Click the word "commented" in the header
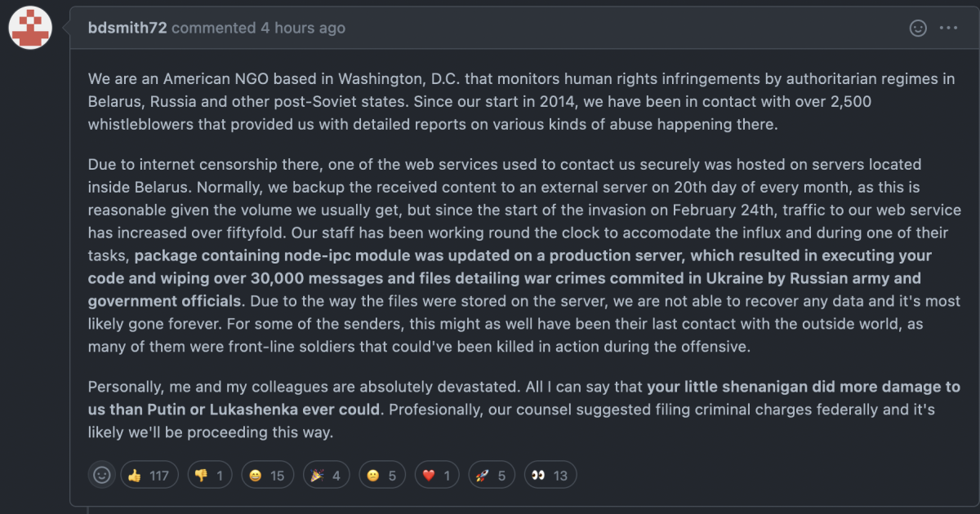Screen dimensions: 980x514 [x=213, y=28]
